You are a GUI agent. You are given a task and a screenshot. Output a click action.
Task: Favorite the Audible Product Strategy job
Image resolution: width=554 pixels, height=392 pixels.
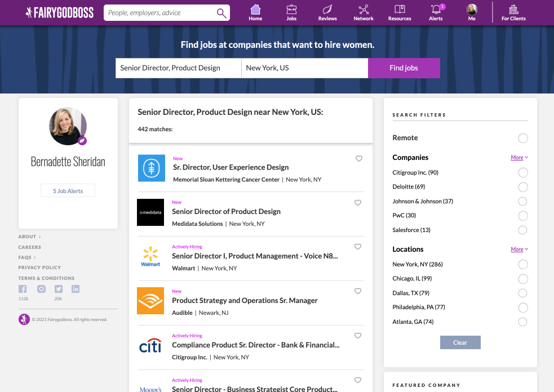pos(358,291)
